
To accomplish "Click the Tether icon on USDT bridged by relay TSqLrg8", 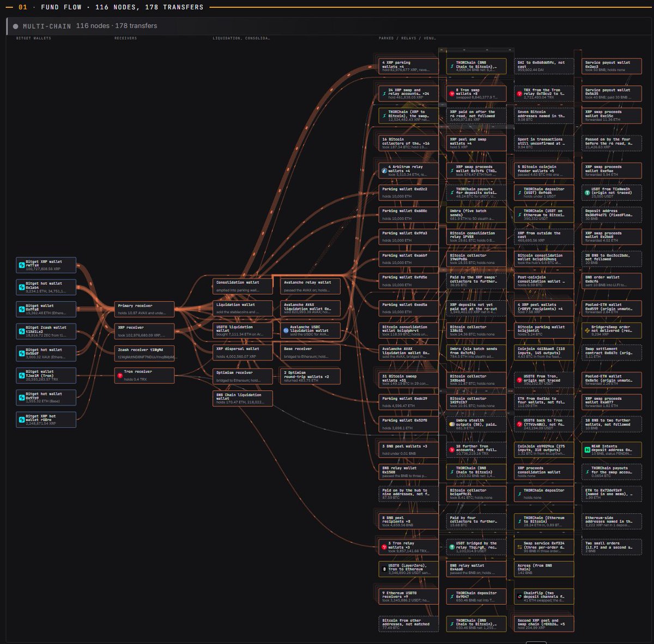I will tap(452, 546).
